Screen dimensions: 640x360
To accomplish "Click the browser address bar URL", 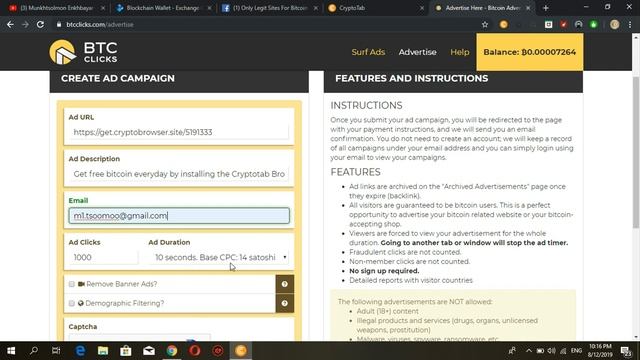I will (x=100, y=24).
